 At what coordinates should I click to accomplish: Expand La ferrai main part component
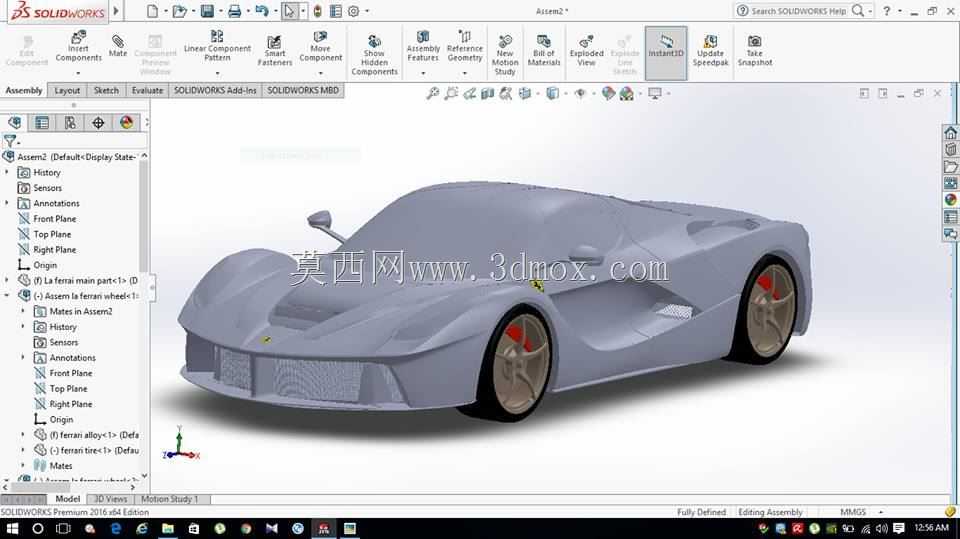point(7,281)
